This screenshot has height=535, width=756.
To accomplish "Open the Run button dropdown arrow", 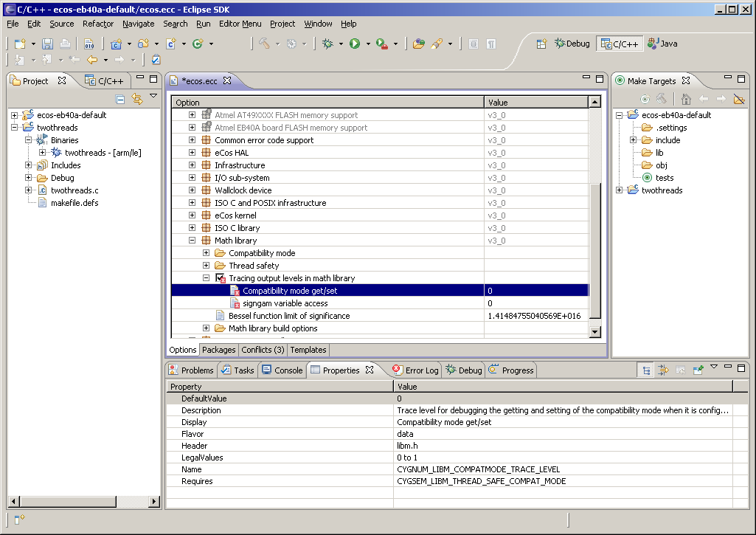I will [368, 44].
